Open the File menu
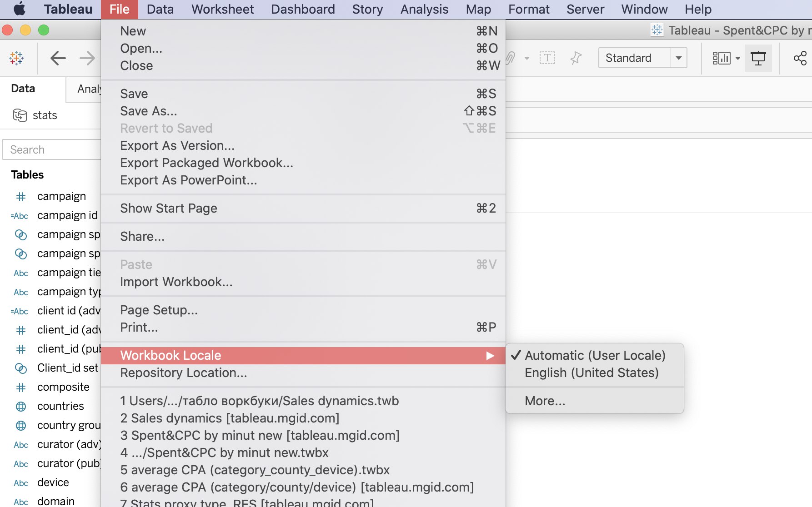The height and width of the screenshot is (507, 812). pyautogui.click(x=120, y=9)
